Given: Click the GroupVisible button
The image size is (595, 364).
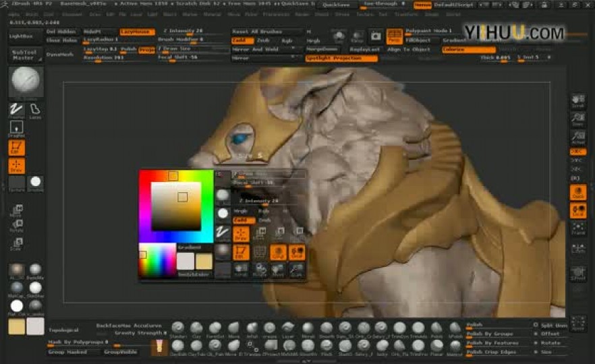Looking at the screenshot, I should [x=120, y=353].
